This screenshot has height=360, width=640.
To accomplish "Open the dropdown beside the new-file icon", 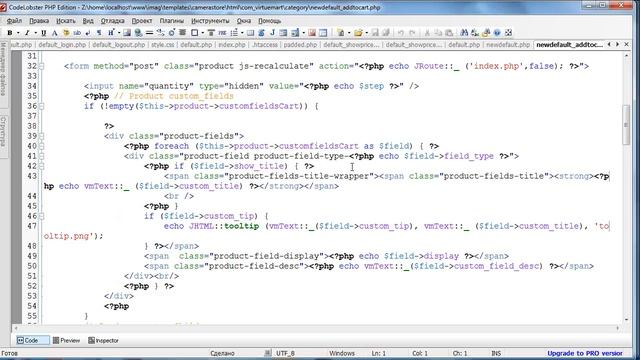I will coord(349,33).
